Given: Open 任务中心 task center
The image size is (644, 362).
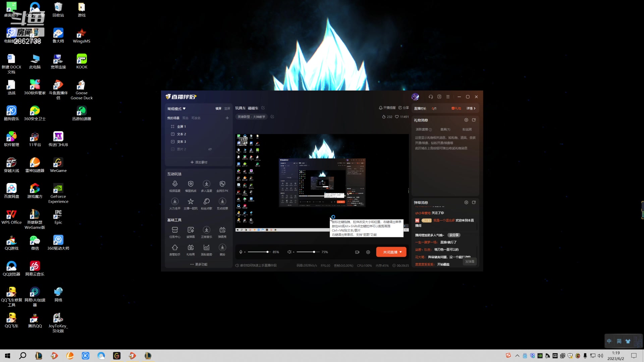Looking at the screenshot, I should click(x=175, y=232).
